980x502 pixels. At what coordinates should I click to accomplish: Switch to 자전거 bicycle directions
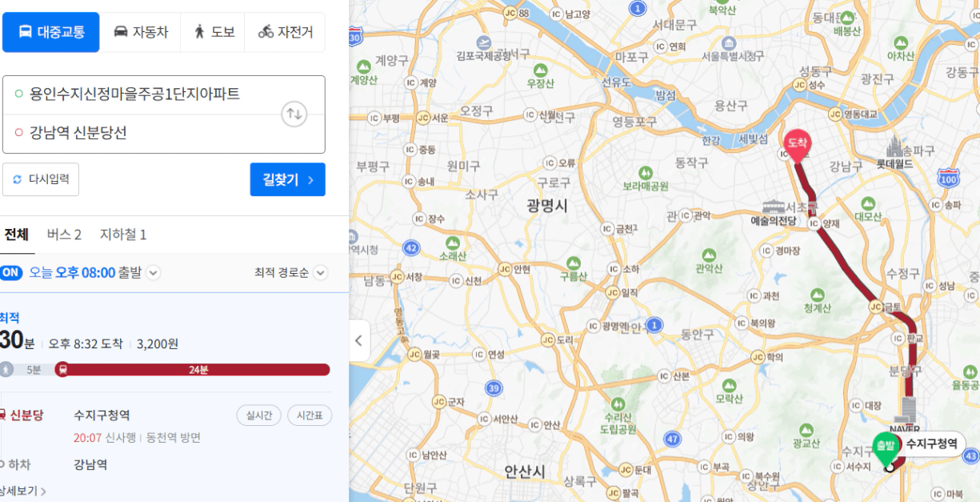tap(285, 32)
